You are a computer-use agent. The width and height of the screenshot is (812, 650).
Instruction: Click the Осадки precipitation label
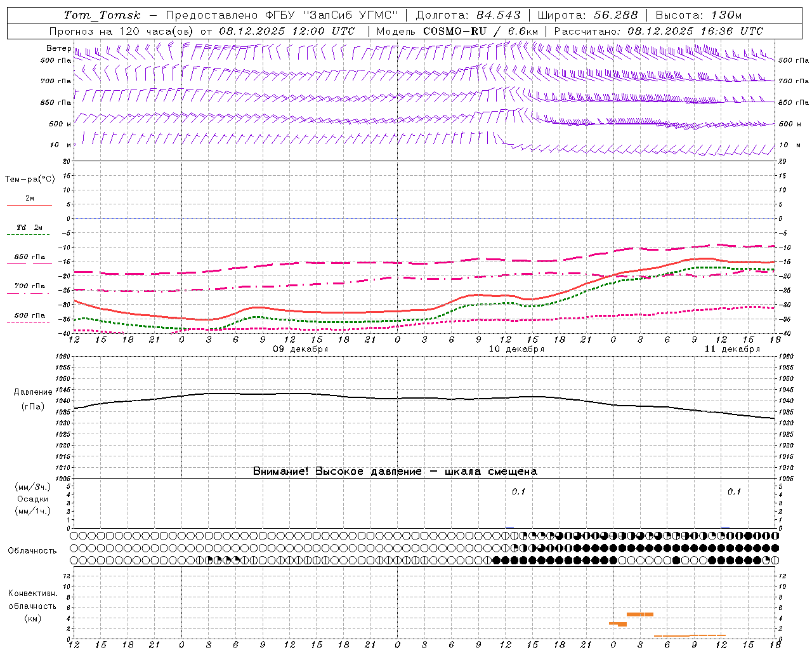pos(33,499)
